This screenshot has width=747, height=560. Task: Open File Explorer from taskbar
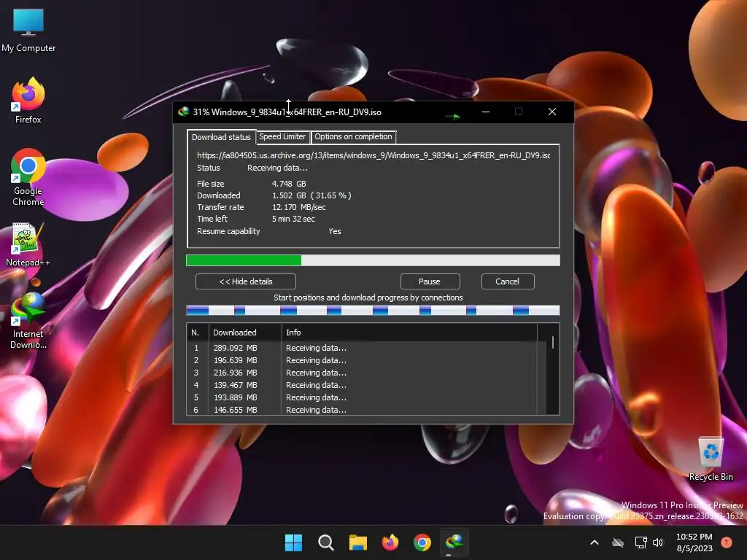tap(357, 542)
